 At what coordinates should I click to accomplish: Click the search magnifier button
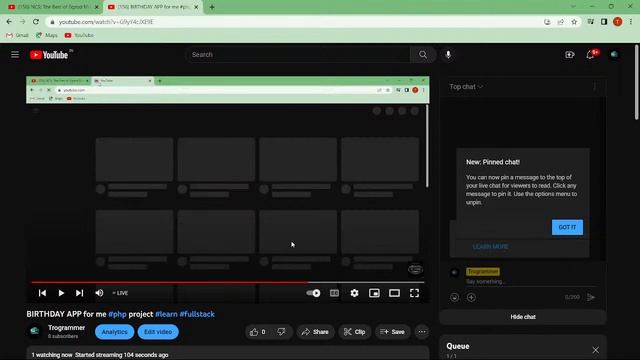tap(423, 54)
